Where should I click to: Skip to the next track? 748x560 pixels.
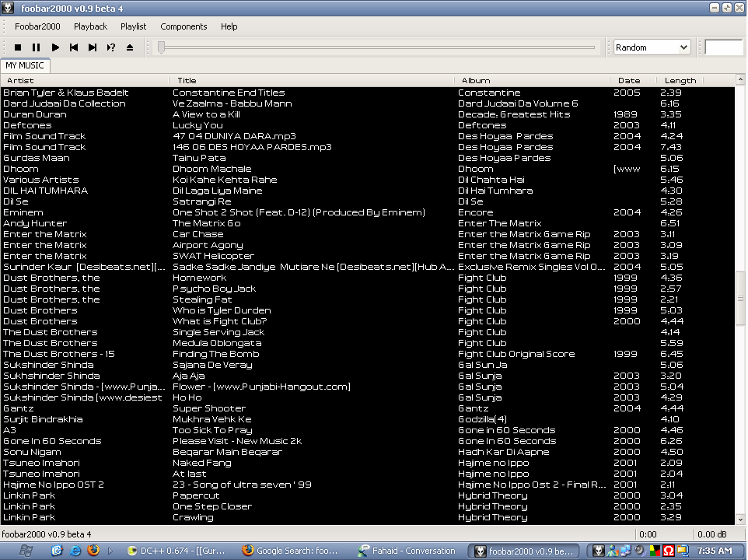tap(92, 47)
